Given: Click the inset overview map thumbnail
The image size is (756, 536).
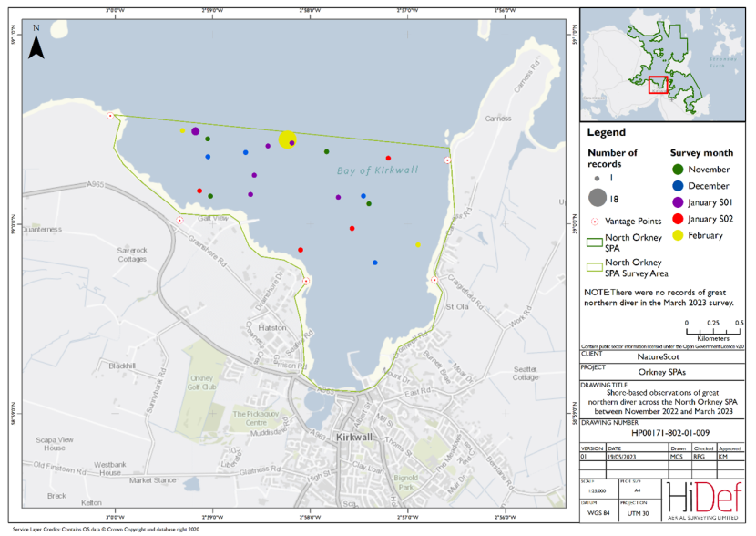Looking at the screenshot, I should coord(662,64).
